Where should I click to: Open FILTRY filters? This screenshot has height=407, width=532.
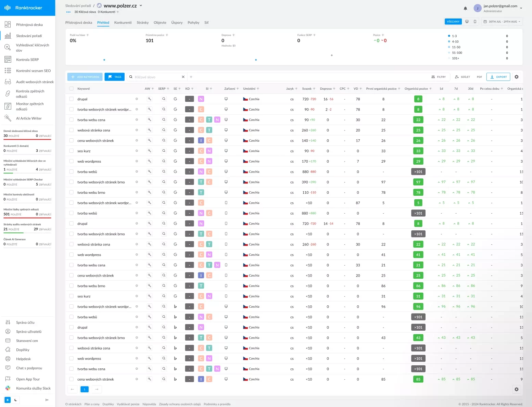coord(439,77)
